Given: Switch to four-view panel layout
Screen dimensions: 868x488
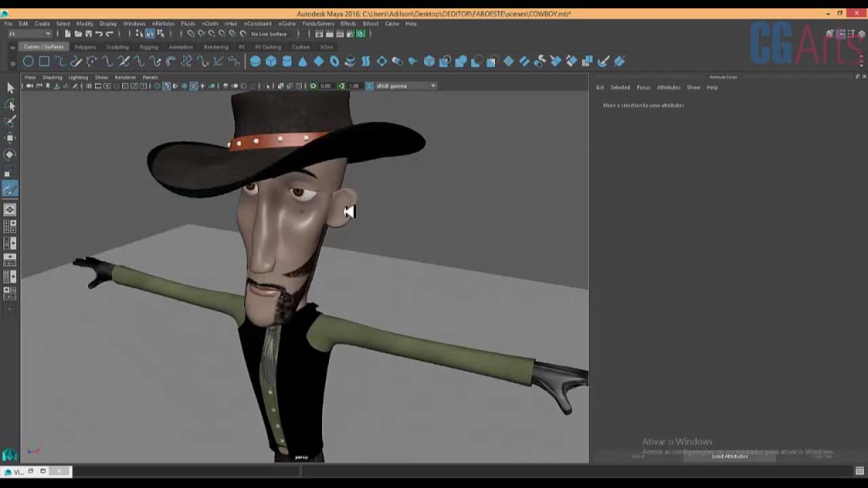Looking at the screenshot, I should click(x=10, y=226).
